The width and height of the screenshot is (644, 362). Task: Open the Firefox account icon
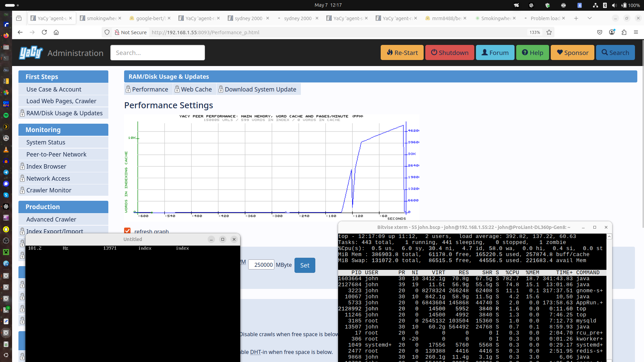click(612, 32)
